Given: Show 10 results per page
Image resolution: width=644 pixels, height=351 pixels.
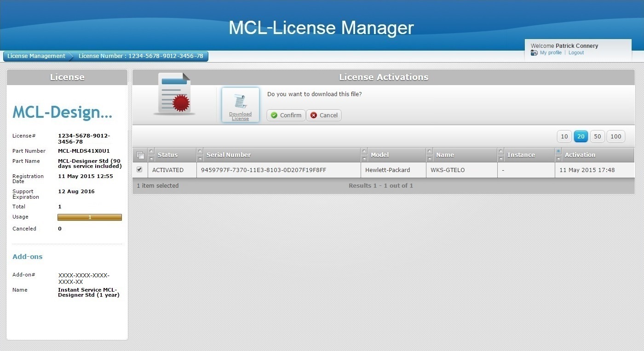Looking at the screenshot, I should click(564, 136).
